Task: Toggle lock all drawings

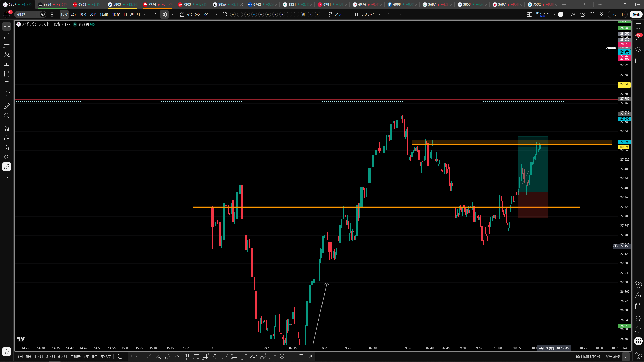Action: tap(7, 148)
